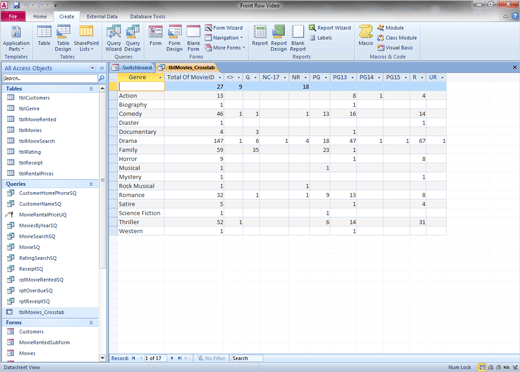The image size is (520, 372).
Task: Launch the Query Wizard
Action: (x=114, y=39)
